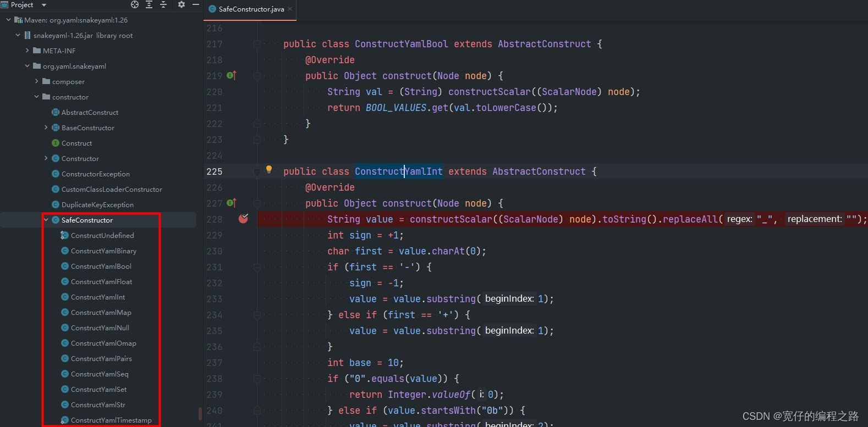Click the composer folder icon

46,81
